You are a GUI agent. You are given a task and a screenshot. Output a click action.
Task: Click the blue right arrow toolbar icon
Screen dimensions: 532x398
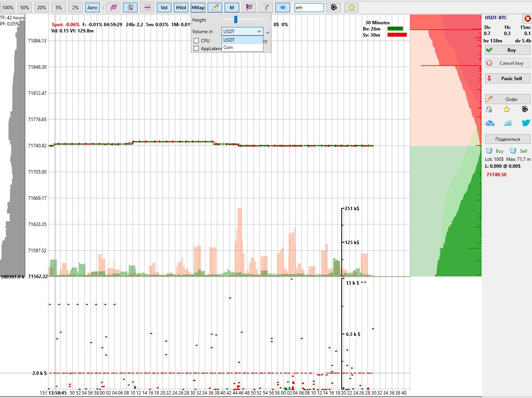pyautogui.click(x=282, y=7)
